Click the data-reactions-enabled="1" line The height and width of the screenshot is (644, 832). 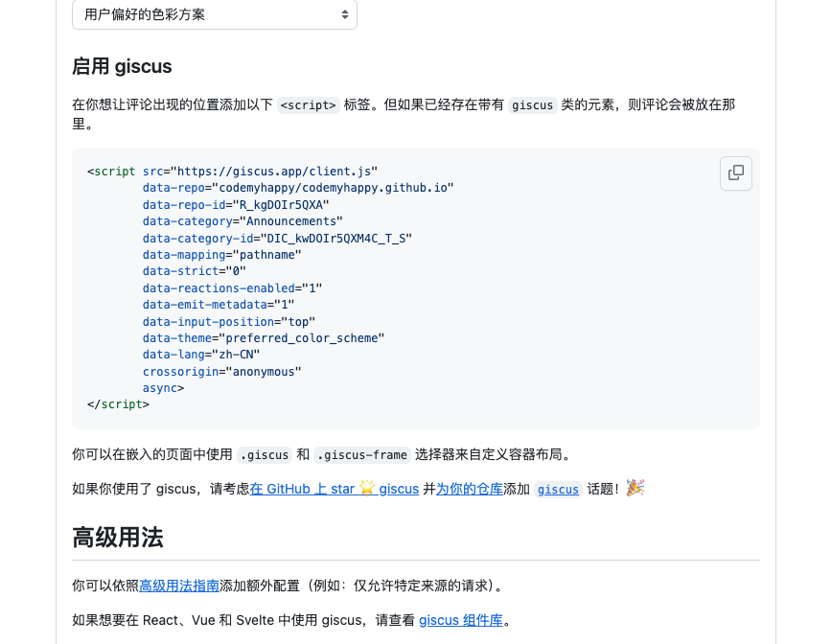pos(232,288)
